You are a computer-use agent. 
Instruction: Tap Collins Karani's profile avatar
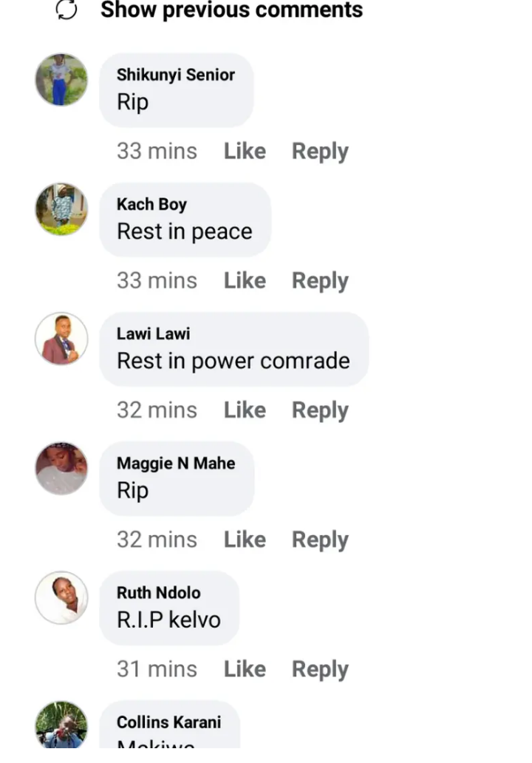(61, 725)
